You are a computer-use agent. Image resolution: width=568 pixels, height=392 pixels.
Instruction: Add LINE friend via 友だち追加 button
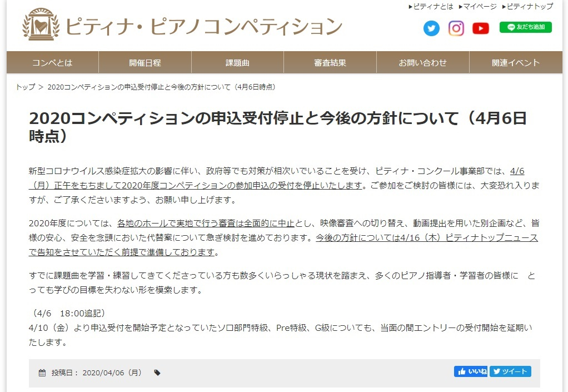click(526, 27)
